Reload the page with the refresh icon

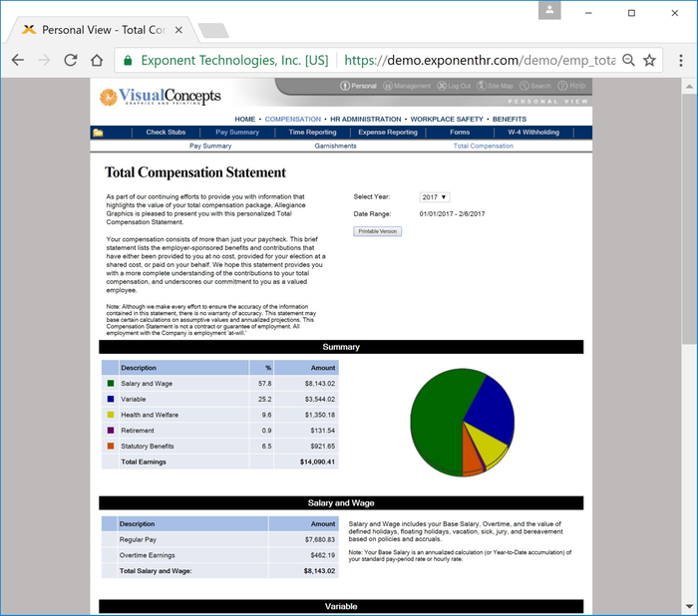click(71, 60)
